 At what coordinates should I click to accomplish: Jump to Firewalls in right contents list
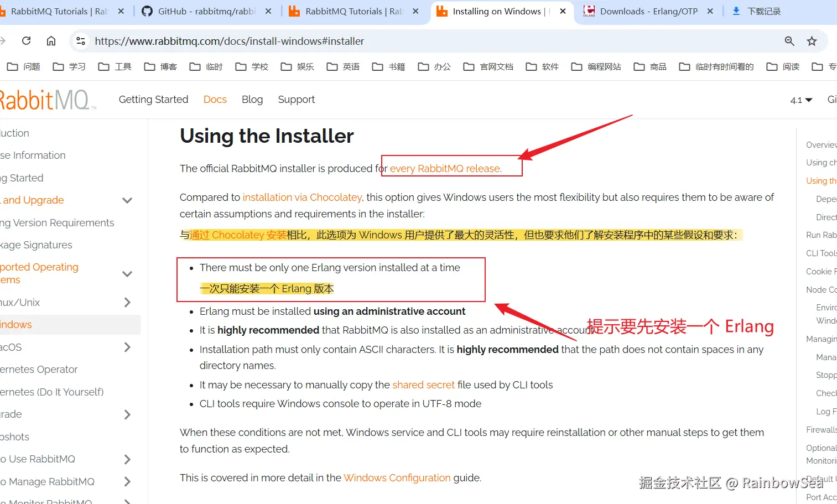pyautogui.click(x=822, y=430)
